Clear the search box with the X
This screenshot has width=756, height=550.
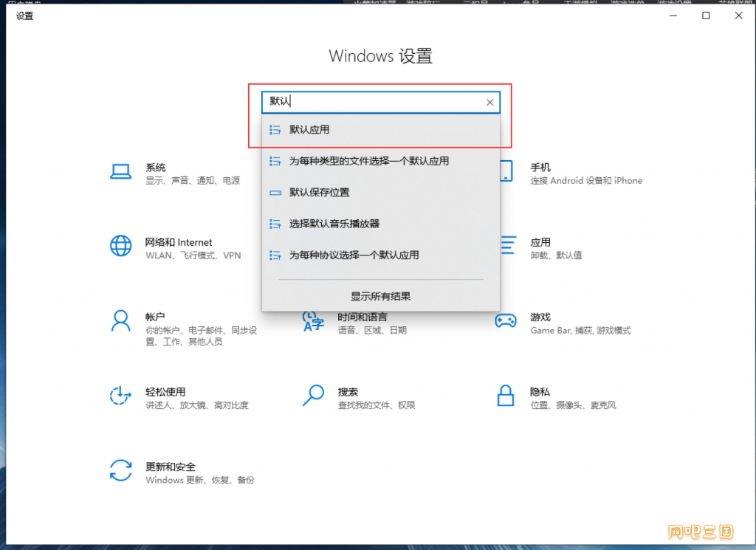(490, 102)
